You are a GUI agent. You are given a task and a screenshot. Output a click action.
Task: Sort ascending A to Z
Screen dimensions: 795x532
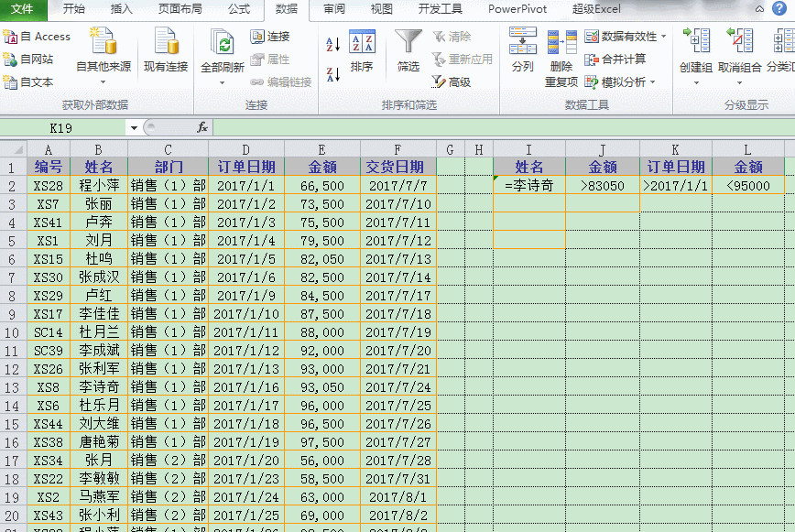(x=332, y=45)
